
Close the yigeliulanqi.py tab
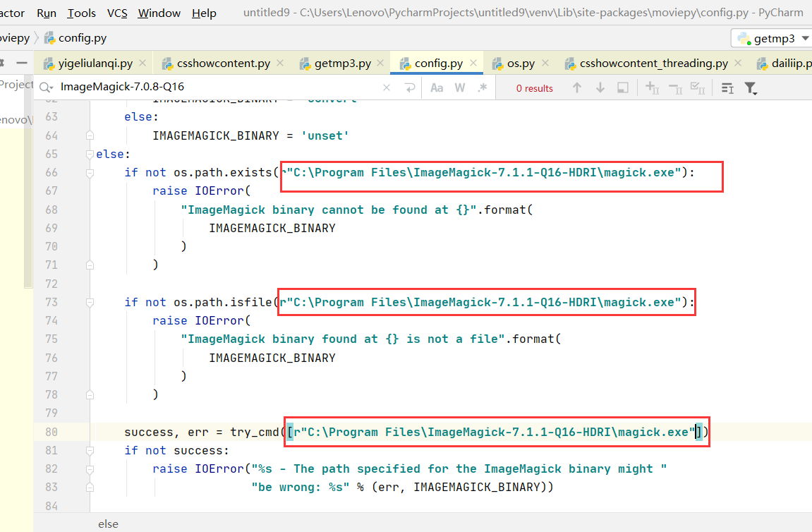pyautogui.click(x=143, y=63)
